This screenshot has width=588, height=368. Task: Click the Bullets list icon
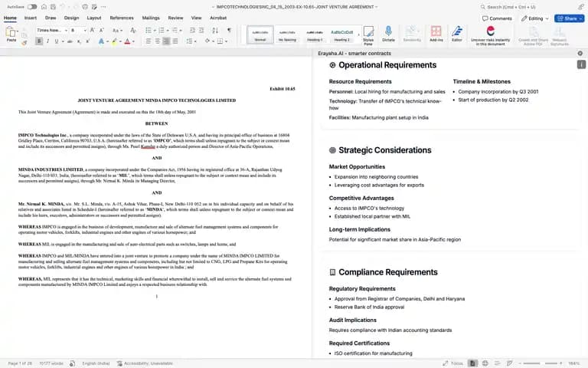click(149, 30)
